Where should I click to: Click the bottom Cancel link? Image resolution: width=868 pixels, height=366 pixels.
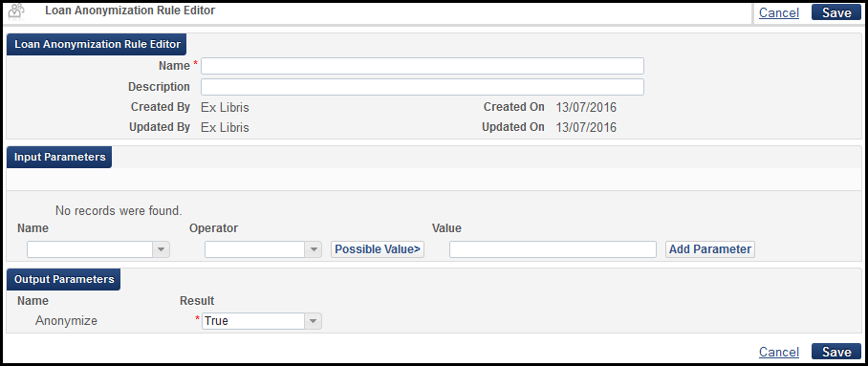click(x=779, y=352)
